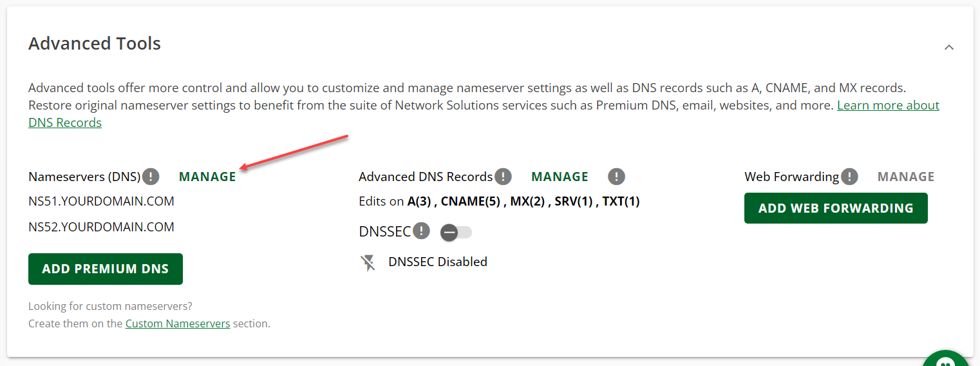Open MANAGE for Nameservers (DNS)
The height and width of the screenshot is (366, 980).
pos(207,177)
